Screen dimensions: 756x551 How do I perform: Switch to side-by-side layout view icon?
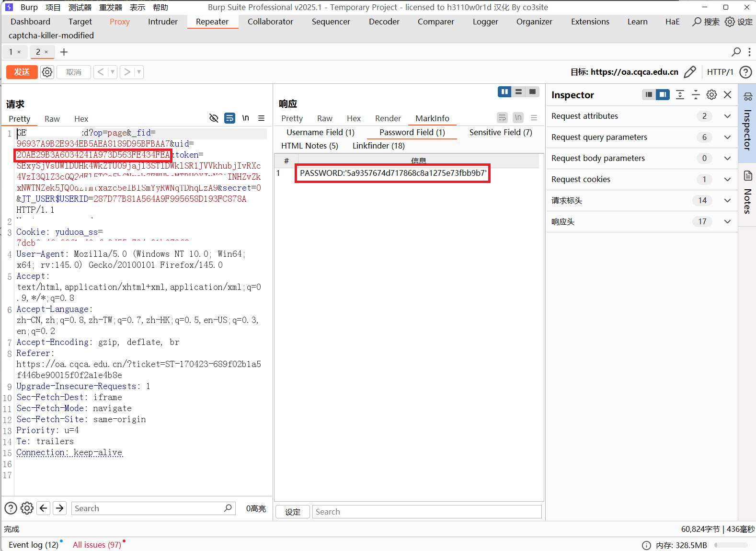click(x=504, y=92)
